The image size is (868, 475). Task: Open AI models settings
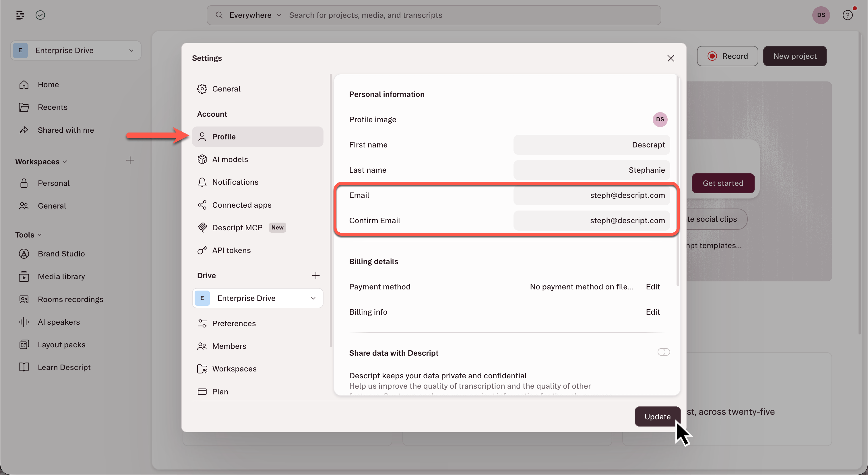257,159
